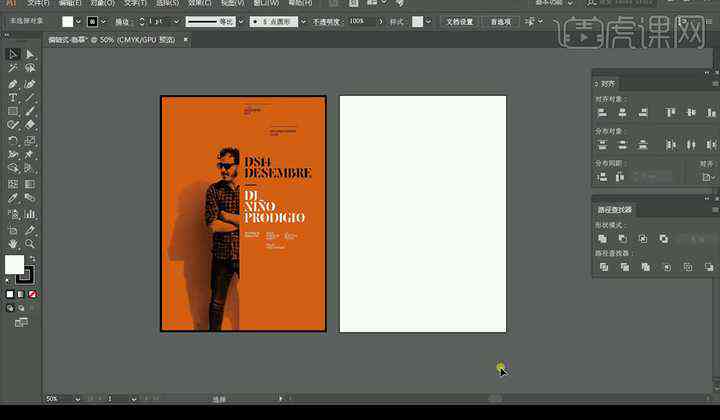Switch to Gradient mode below swatches
The image size is (720, 420).
tap(21, 294)
